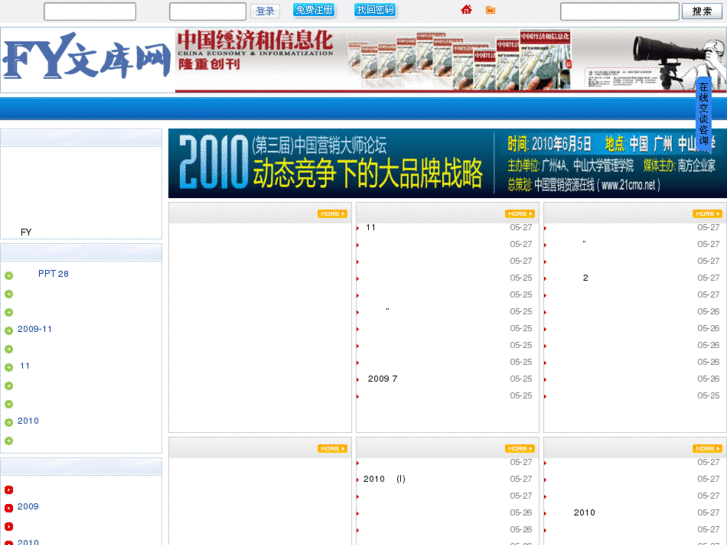Click the orange bookmark icon beside the home icon

(x=490, y=10)
